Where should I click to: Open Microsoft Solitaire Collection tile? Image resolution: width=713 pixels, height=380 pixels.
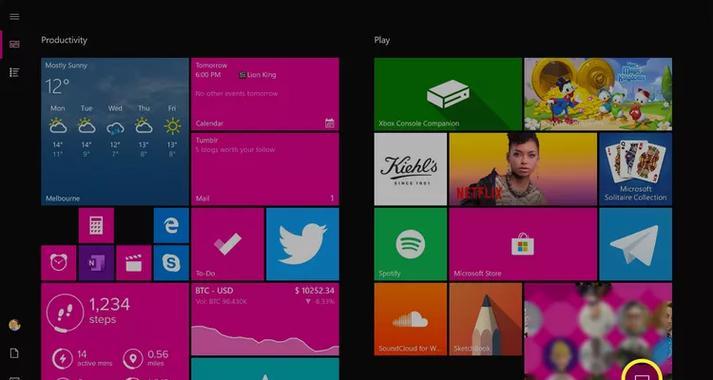(x=635, y=169)
